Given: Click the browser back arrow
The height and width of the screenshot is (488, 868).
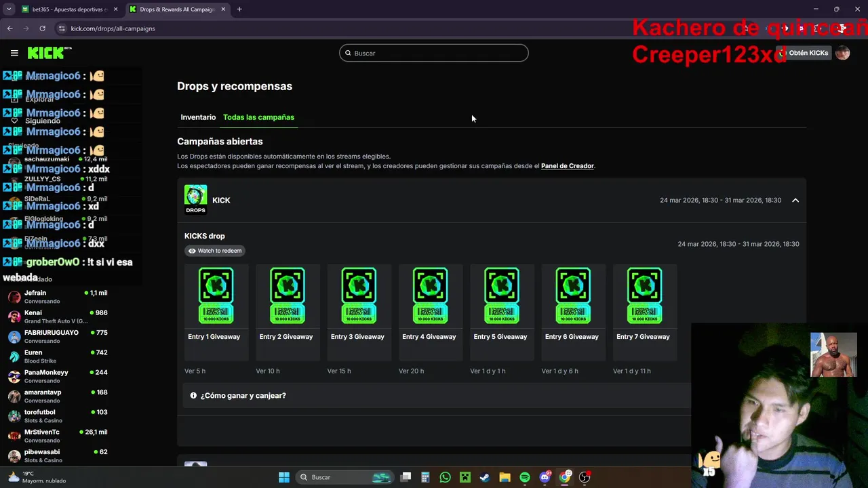Looking at the screenshot, I should pos(9,28).
